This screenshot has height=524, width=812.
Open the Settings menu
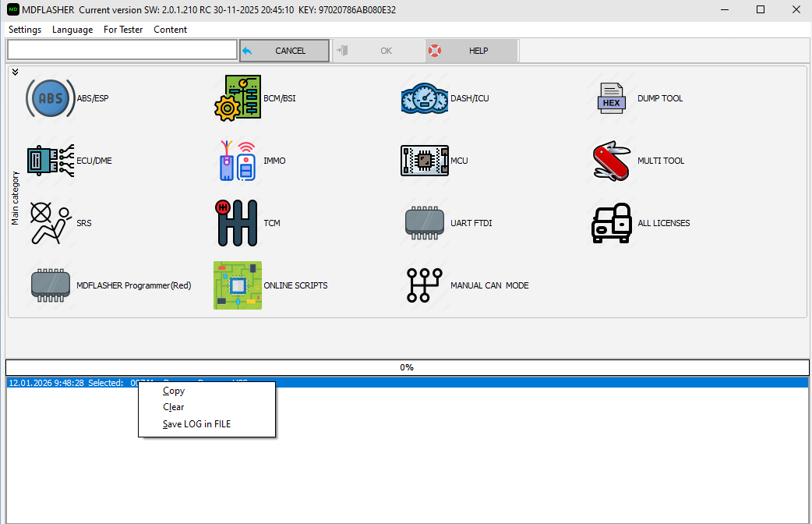click(x=25, y=30)
